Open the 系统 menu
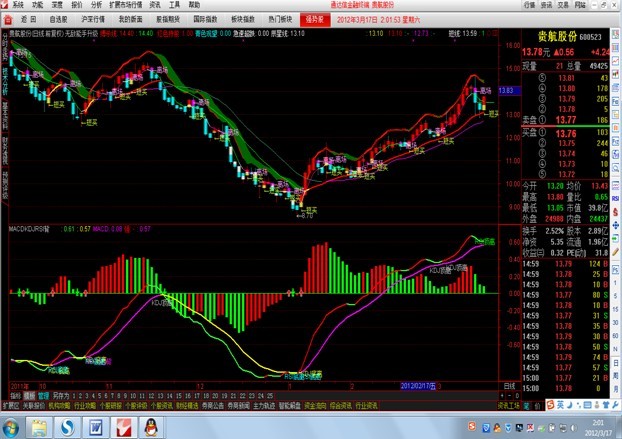622x439 pixels. (18, 5)
